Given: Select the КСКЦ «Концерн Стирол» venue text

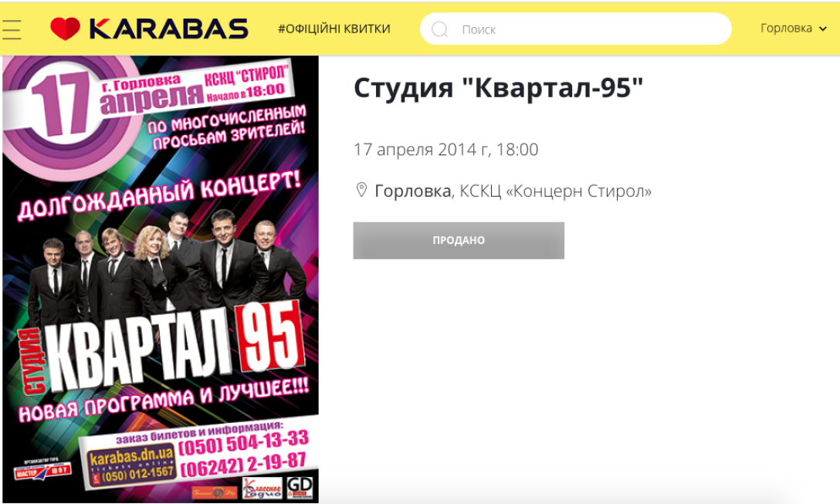Looking at the screenshot, I should [x=556, y=191].
